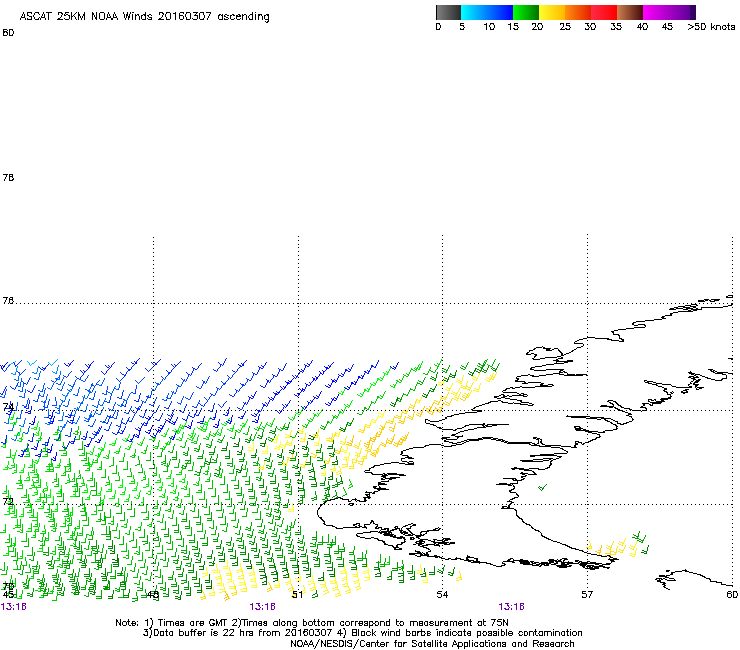This screenshot has height=650, width=740.
Task: Click the 13:18 time label between longitudes 54 and 57
Action: point(512,607)
